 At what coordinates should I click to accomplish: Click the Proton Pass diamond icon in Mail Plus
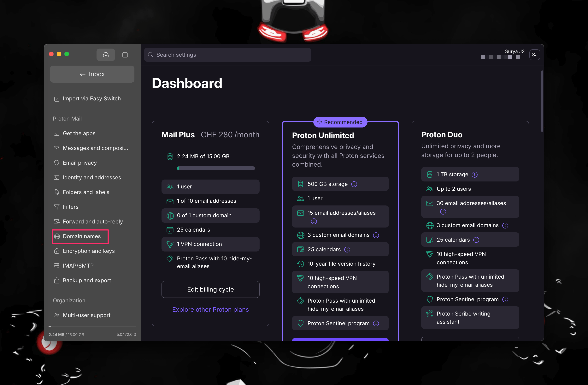(x=170, y=259)
